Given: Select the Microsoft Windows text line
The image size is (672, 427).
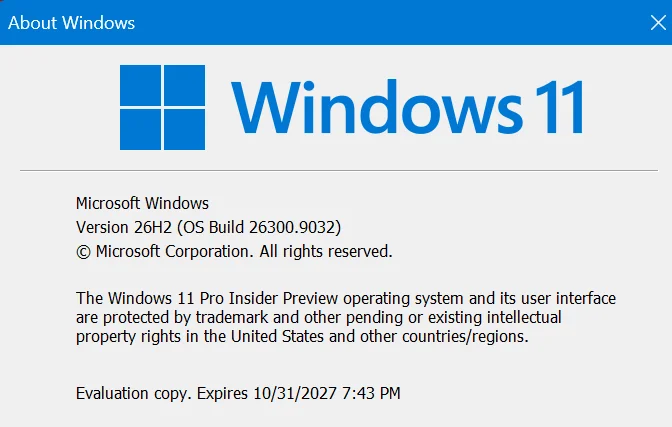Looking at the screenshot, I should tap(142, 203).
